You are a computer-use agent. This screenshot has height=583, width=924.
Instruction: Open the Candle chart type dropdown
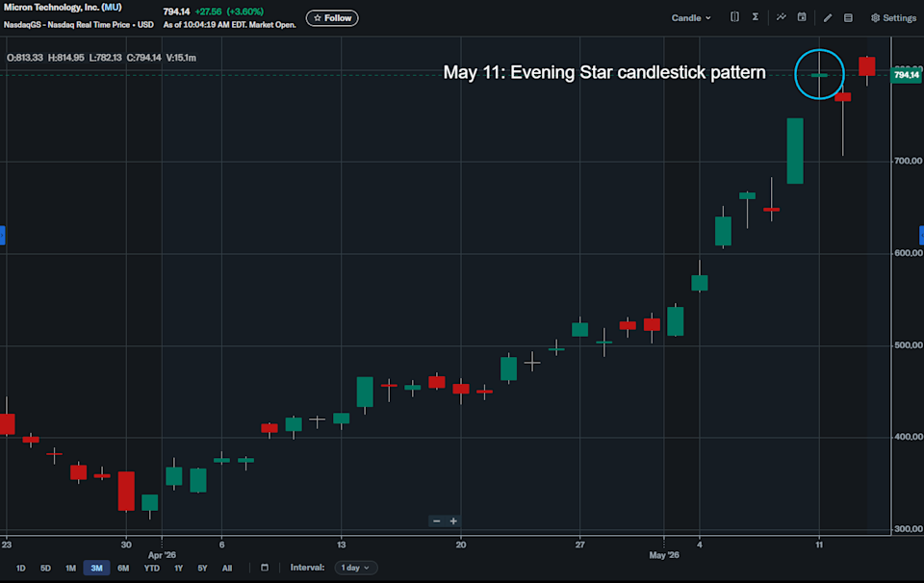691,18
